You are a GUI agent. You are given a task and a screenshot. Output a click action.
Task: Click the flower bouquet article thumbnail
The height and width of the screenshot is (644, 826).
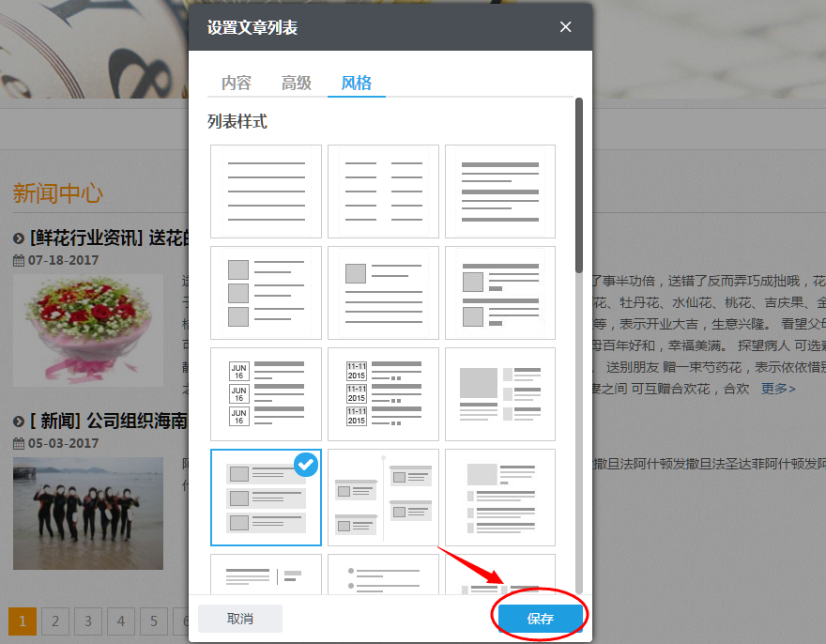point(87,330)
